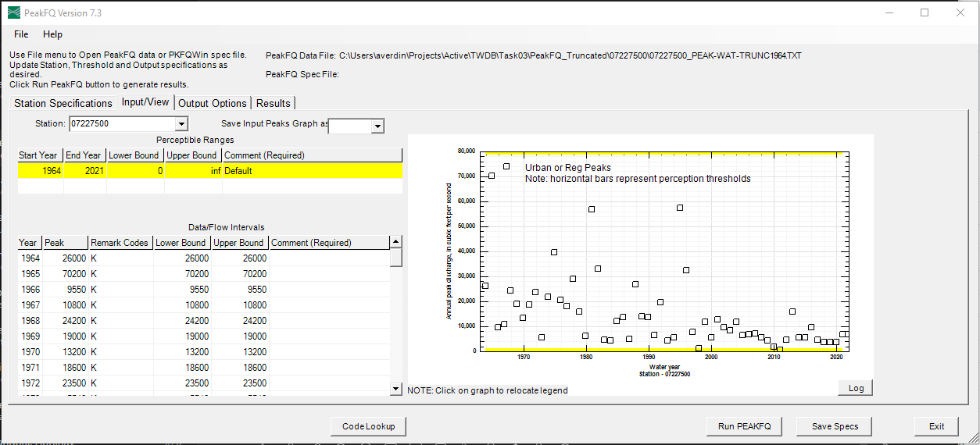Screen dimensions: 980x445
Task: Click the Peak column header in data table
Action: (x=65, y=243)
